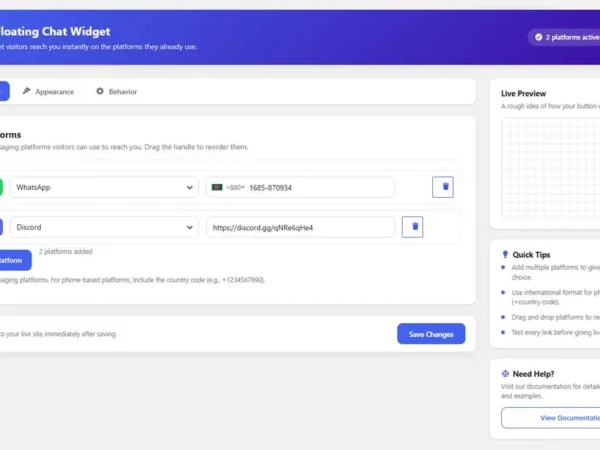This screenshot has height=450, width=600.
Task: Click the 'Test every link' tip
Action: 556,333
